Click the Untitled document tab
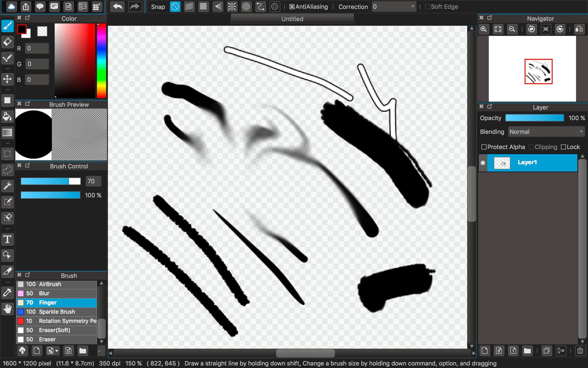 click(292, 19)
